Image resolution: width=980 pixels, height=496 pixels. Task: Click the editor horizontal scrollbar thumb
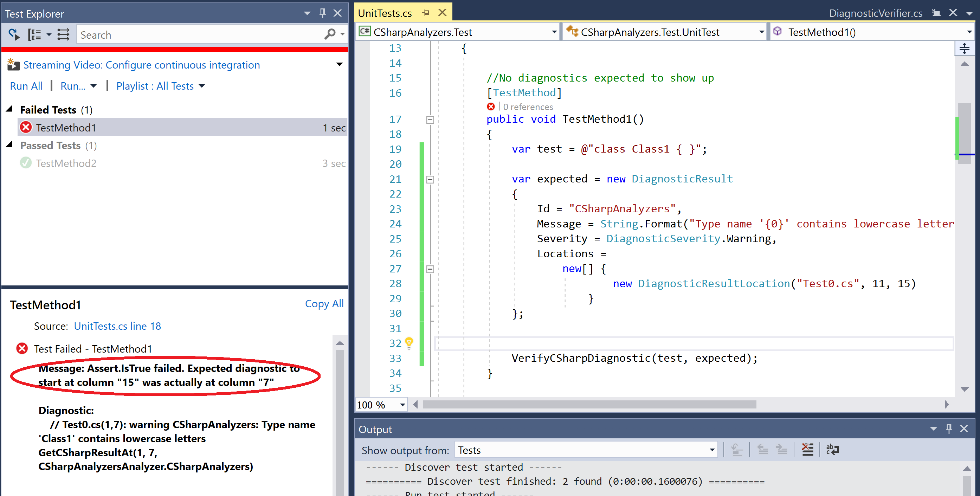pos(589,404)
